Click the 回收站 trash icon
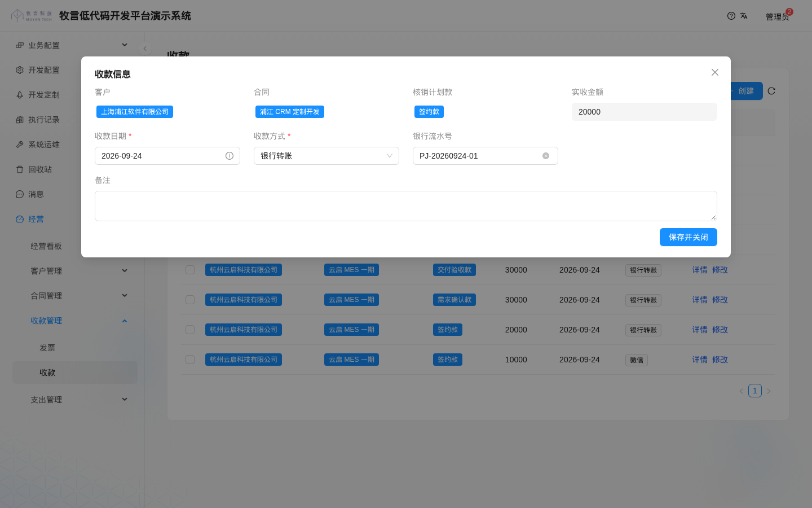 [x=20, y=169]
